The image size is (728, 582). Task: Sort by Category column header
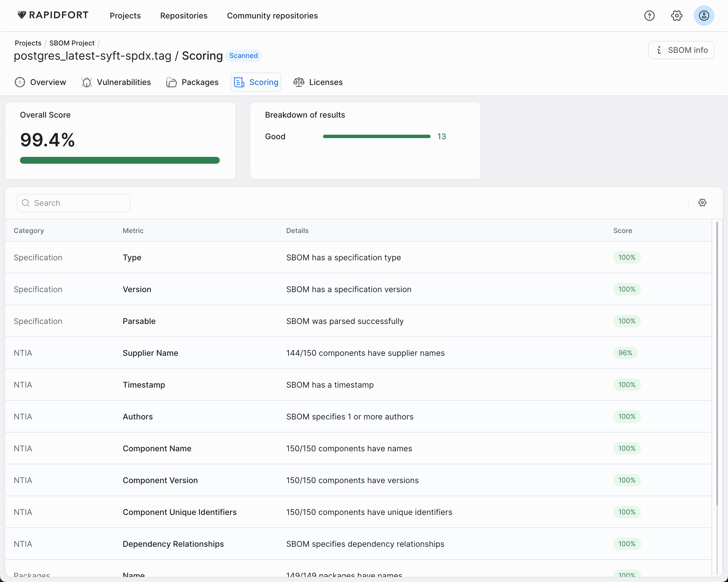coord(29,231)
